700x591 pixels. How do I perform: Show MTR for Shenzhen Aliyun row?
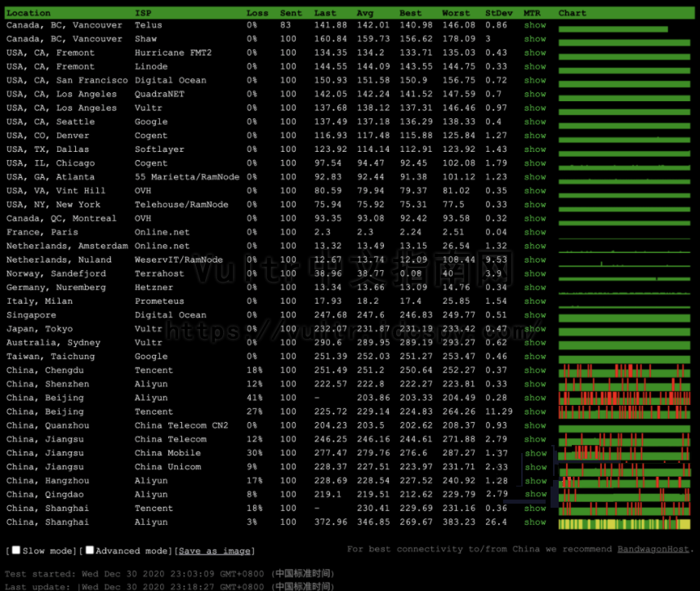535,384
